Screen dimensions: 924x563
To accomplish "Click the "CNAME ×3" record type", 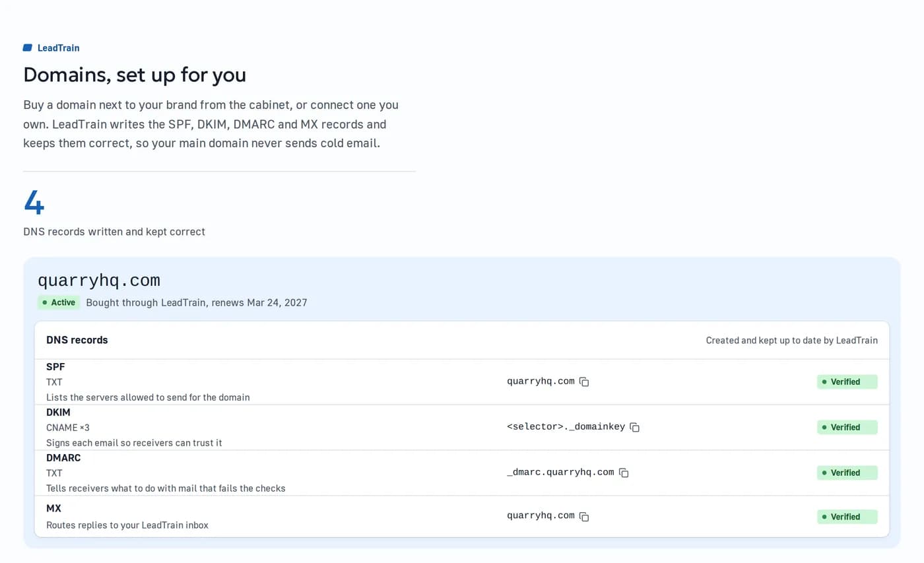I will [68, 428].
